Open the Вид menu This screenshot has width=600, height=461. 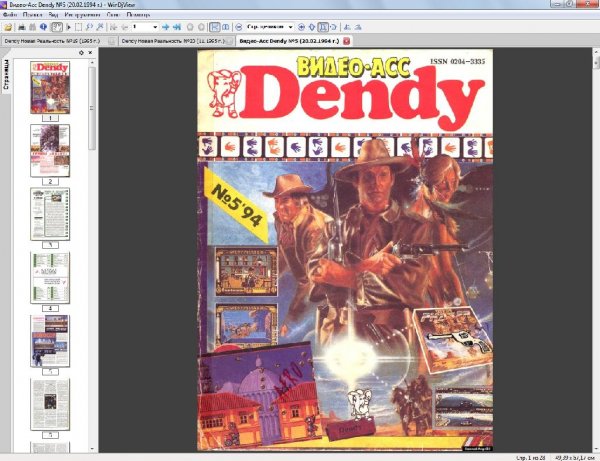(x=52, y=17)
